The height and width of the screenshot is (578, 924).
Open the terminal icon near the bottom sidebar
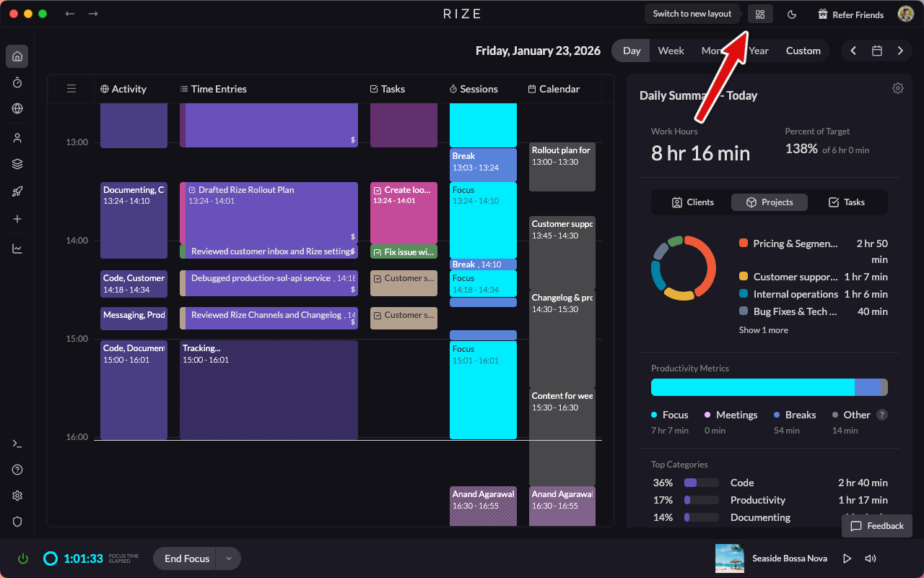pos(17,443)
